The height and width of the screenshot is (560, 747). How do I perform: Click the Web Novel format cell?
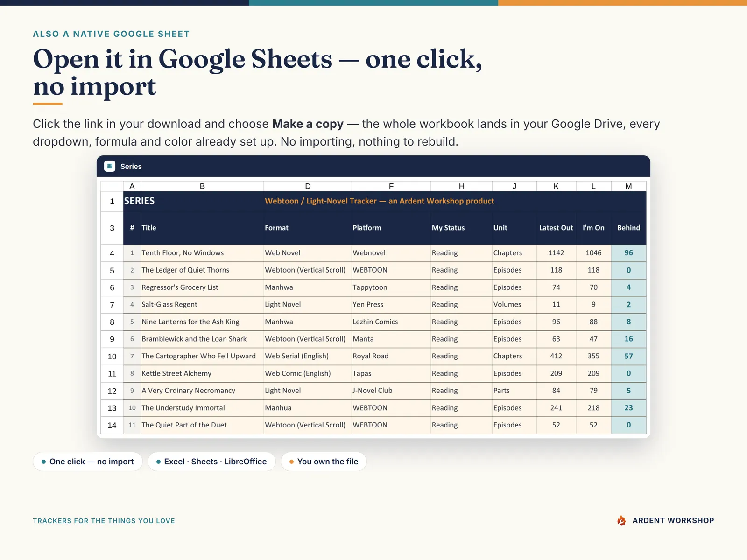coord(308,253)
